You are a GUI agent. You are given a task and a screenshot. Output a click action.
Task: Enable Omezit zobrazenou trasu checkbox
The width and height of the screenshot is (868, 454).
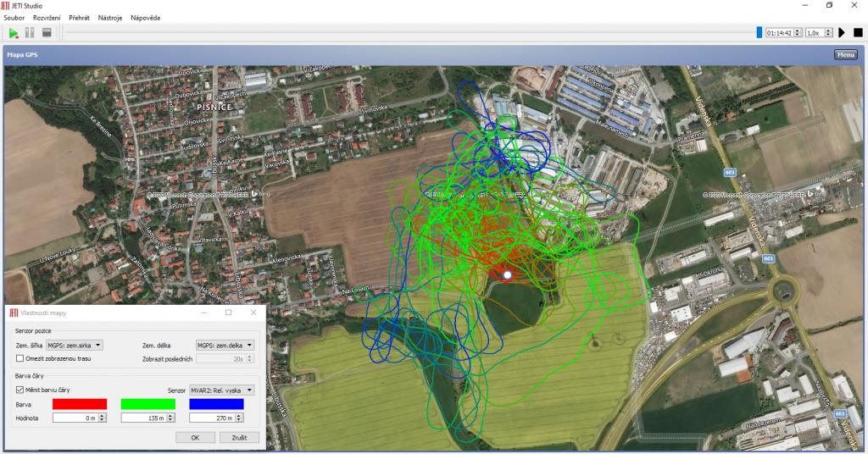pos(19,358)
